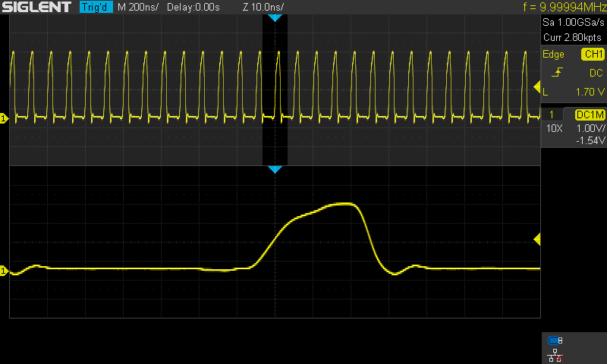
Task: Click the zoomed pulse waveform peak
Action: pyautogui.click(x=343, y=203)
